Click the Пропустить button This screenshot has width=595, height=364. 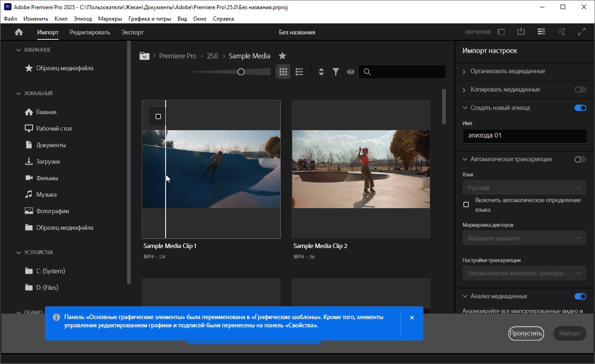point(526,333)
